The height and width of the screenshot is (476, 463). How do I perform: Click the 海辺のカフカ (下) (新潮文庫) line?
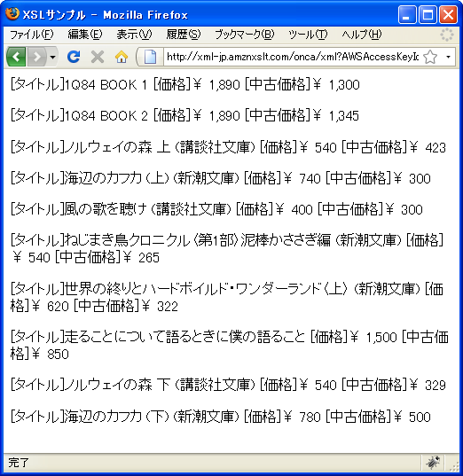(220, 417)
